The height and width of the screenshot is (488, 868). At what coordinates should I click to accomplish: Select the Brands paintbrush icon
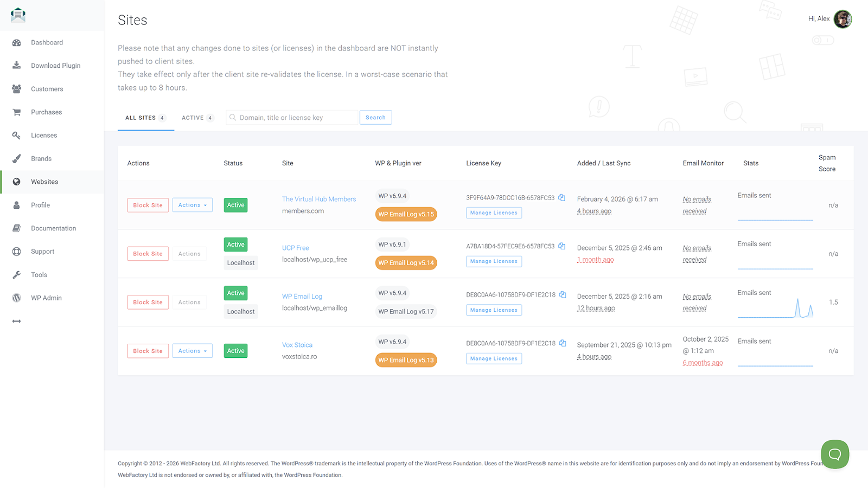pos(16,158)
